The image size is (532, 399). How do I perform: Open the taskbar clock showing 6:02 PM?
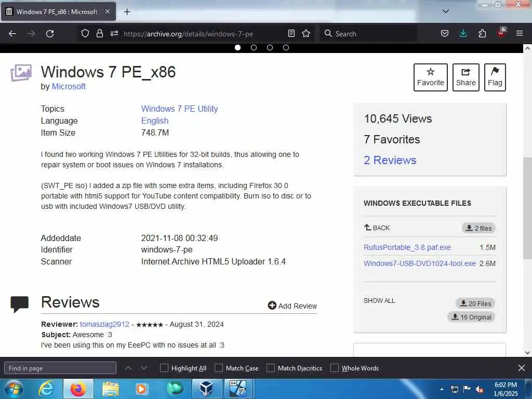coord(506,389)
